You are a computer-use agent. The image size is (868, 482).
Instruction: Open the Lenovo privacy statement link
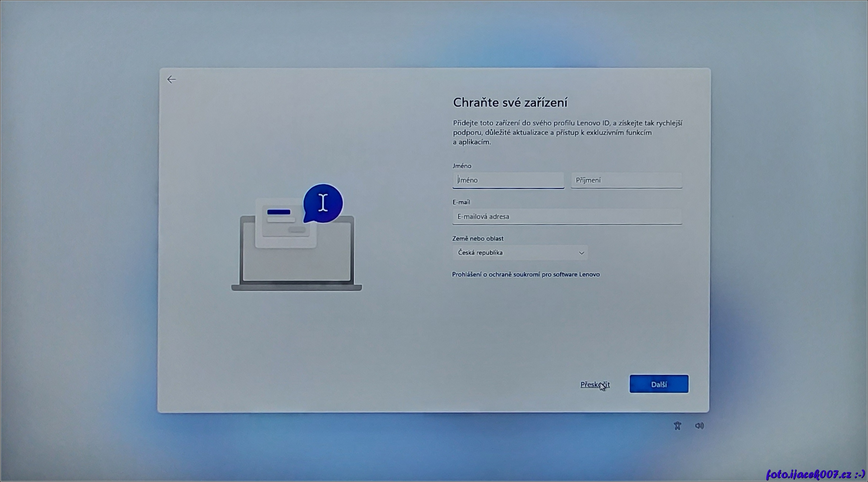point(526,274)
